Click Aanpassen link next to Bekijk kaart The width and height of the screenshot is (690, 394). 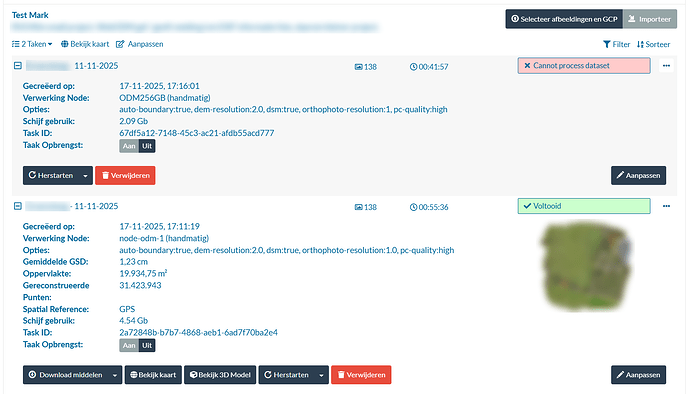pyautogui.click(x=139, y=44)
